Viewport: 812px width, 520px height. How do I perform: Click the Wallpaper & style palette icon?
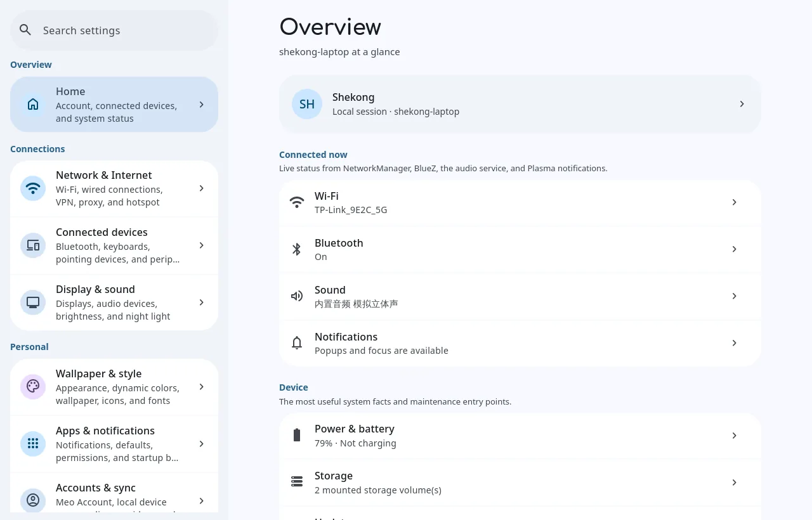click(x=33, y=387)
